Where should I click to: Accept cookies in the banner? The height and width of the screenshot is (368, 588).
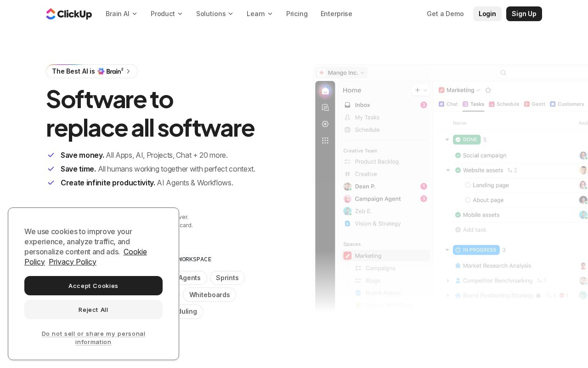click(93, 286)
